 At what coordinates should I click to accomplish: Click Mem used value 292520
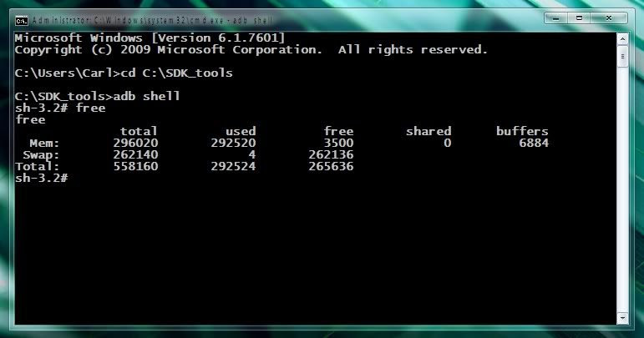tap(233, 144)
